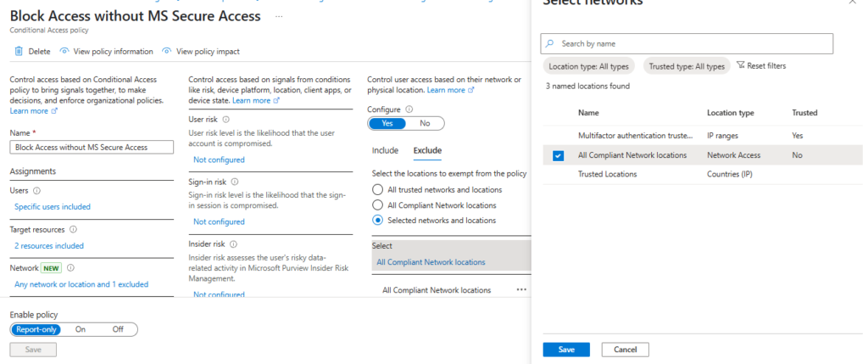
Task: Click '3 named locations found' text
Action: [587, 86]
